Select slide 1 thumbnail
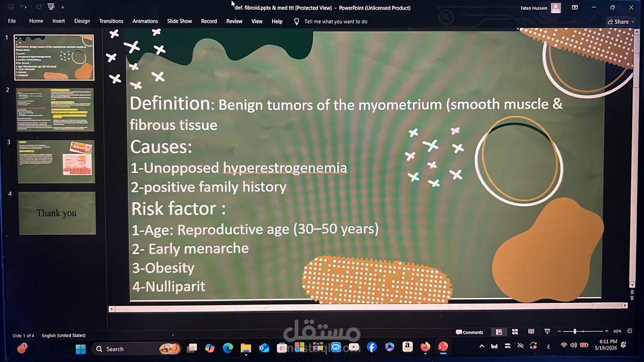644x362 pixels. (54, 58)
